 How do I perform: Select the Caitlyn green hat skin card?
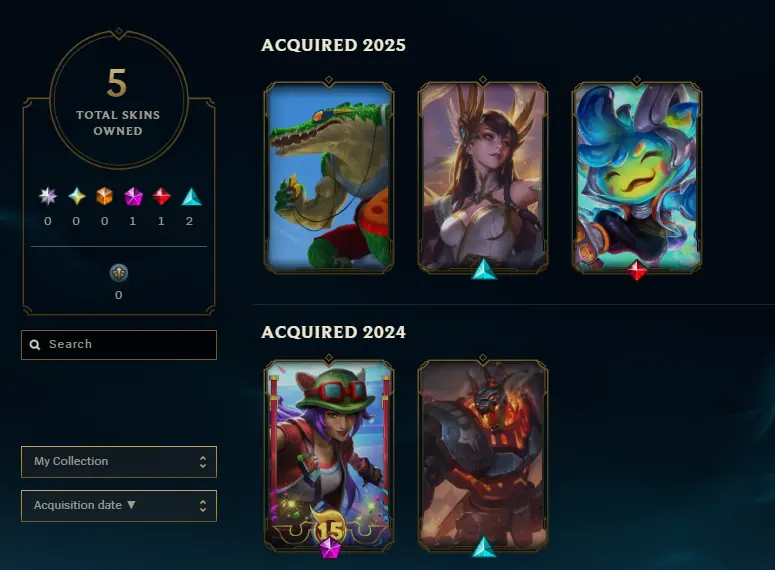(x=329, y=455)
